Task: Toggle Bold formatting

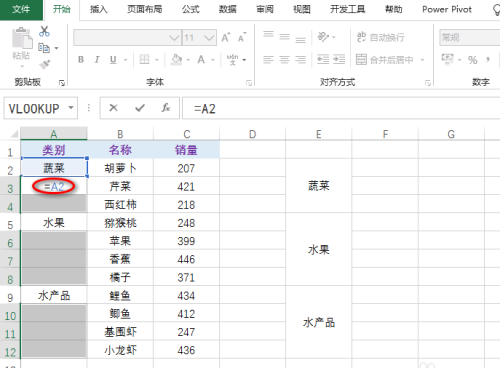Action: coord(81,60)
